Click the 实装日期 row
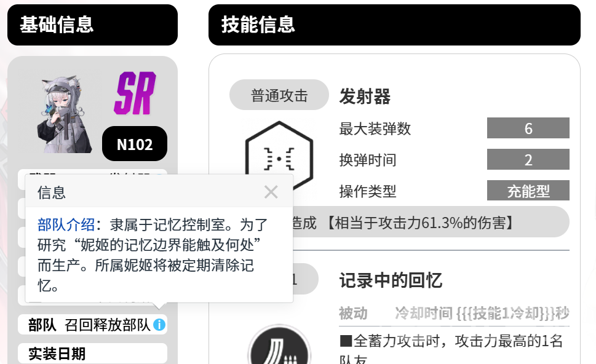 [92, 354]
